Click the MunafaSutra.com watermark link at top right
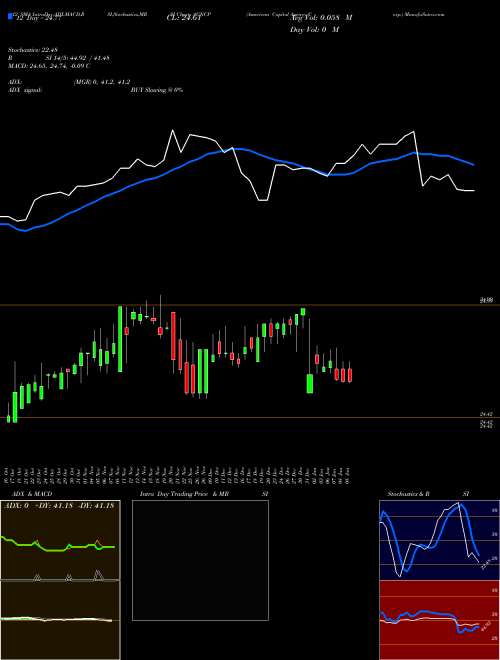 tap(420, 14)
